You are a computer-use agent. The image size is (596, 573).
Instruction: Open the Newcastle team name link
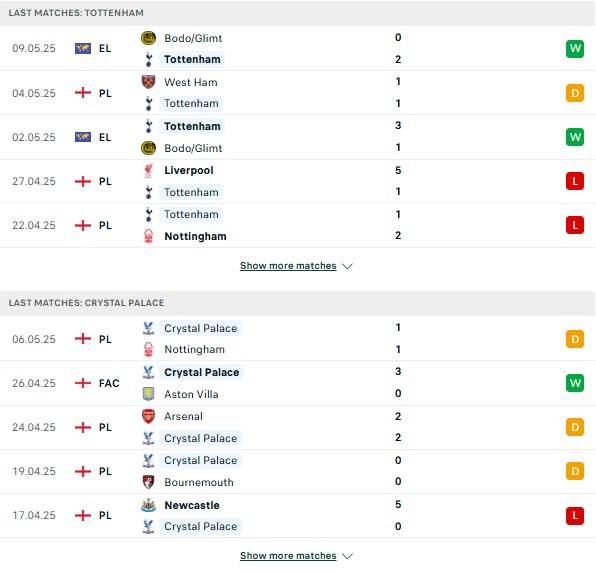[192, 505]
